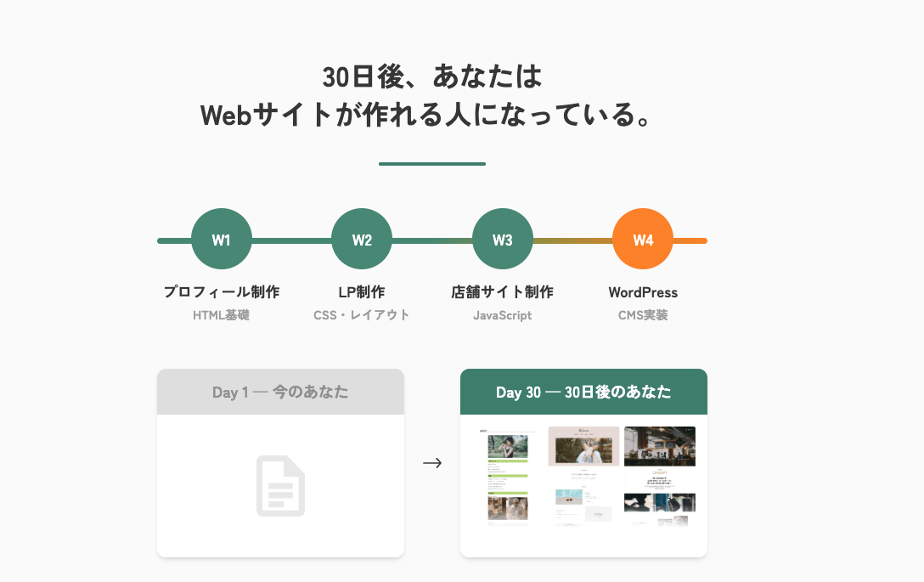This screenshot has height=582, width=924.
Task: Open the dark cafe CONCEPT website thumbnail
Action: [660, 476]
